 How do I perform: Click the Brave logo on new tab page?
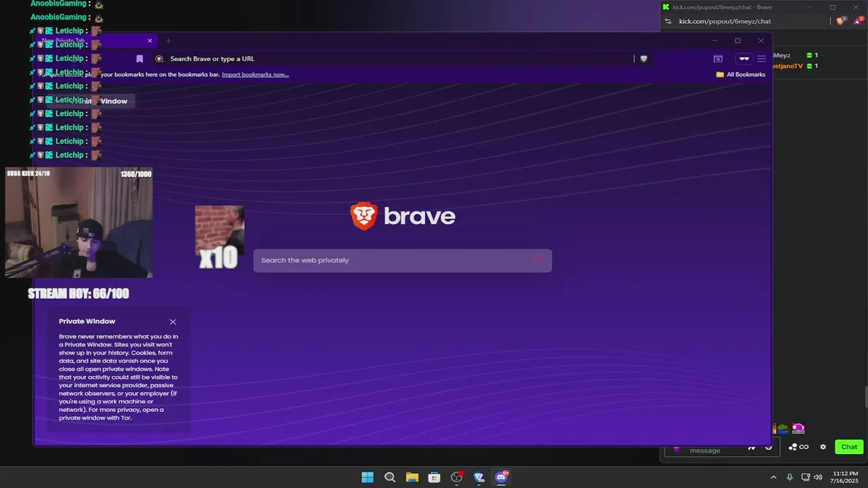(x=403, y=216)
